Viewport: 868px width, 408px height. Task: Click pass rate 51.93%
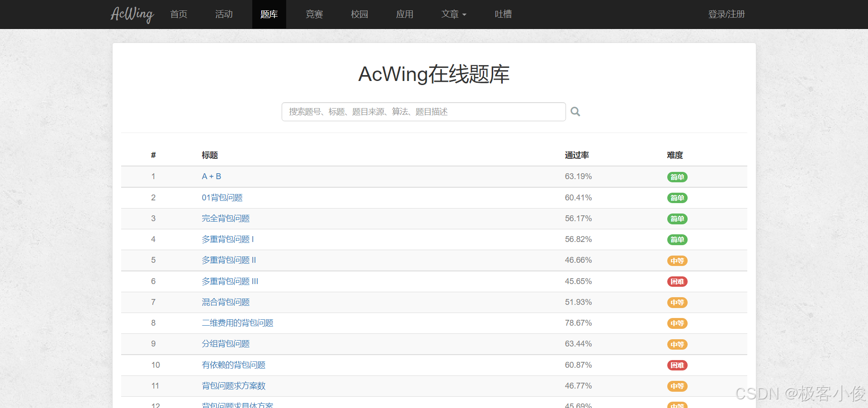click(x=578, y=302)
